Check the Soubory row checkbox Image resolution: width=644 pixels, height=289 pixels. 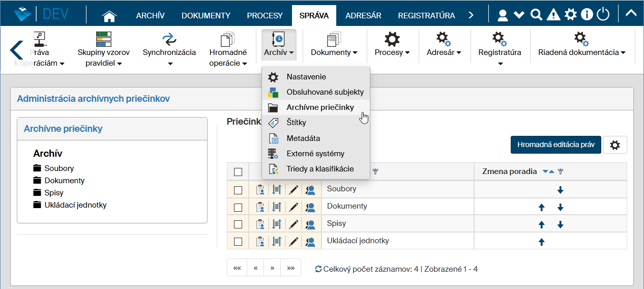[238, 190]
